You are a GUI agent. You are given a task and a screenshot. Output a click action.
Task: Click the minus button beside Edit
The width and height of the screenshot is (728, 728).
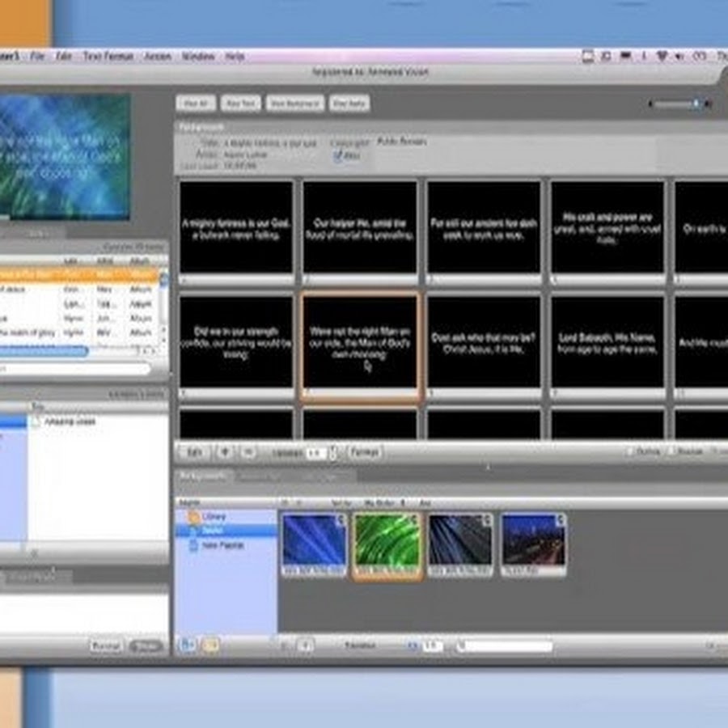248,453
